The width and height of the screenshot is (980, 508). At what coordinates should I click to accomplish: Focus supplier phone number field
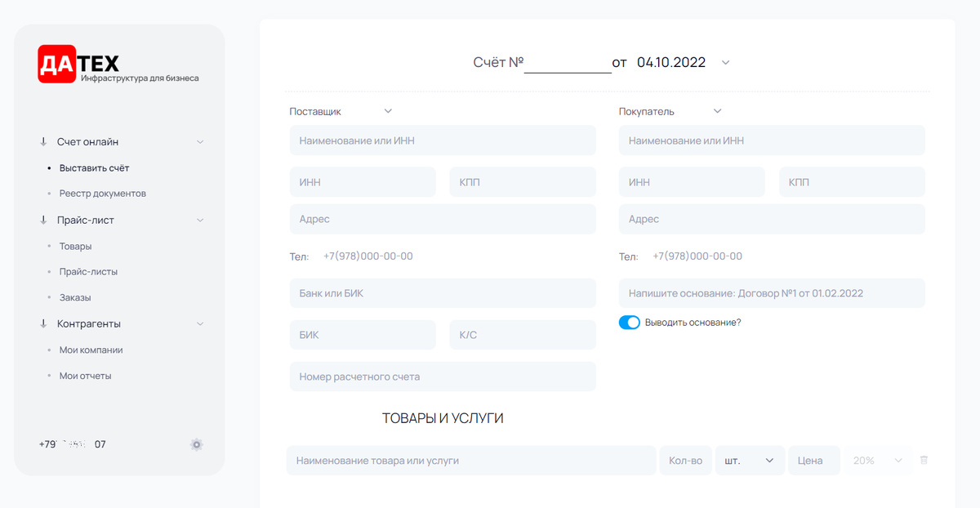(x=368, y=256)
